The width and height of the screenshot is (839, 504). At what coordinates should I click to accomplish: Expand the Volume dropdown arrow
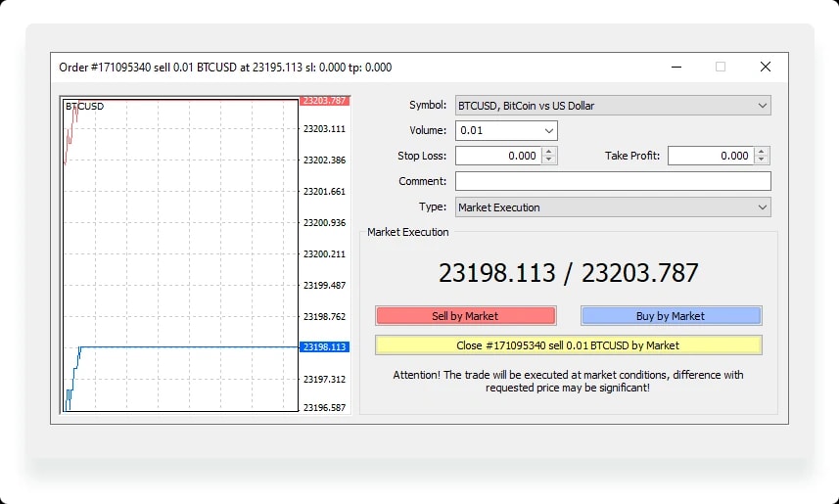548,130
